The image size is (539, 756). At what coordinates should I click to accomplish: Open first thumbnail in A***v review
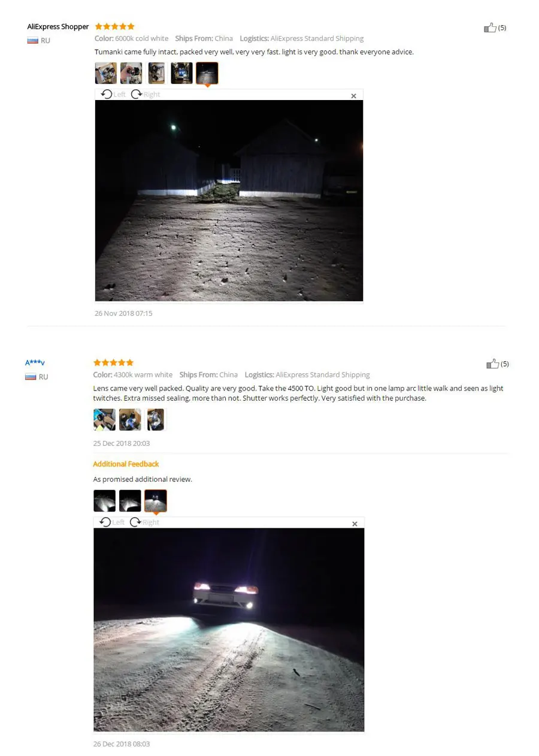click(105, 419)
